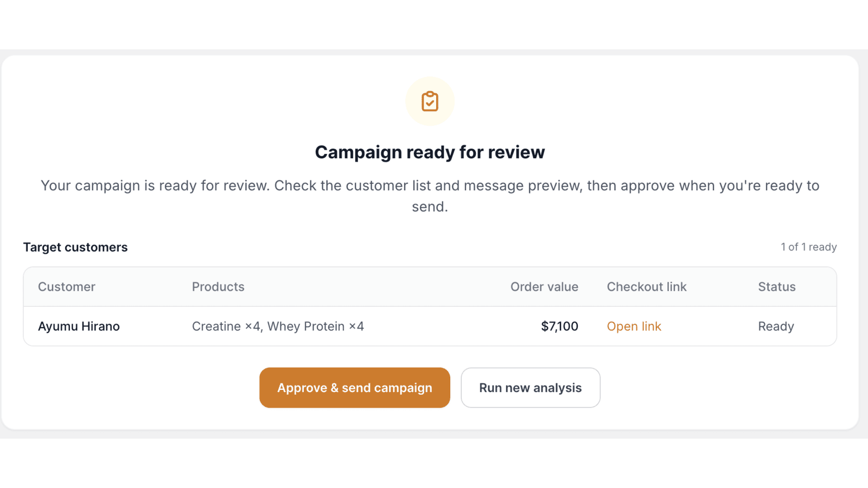The width and height of the screenshot is (868, 488).
Task: Select the Products column header
Action: click(218, 287)
